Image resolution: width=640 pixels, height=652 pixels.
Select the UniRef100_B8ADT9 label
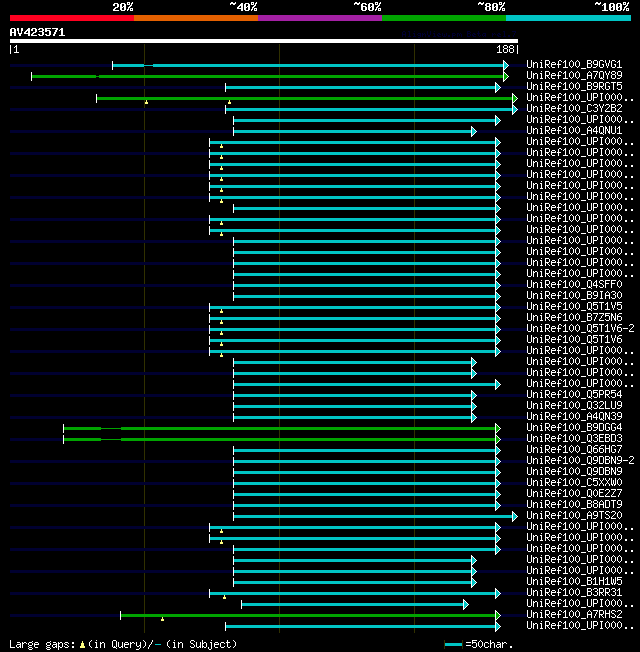tap(574, 505)
